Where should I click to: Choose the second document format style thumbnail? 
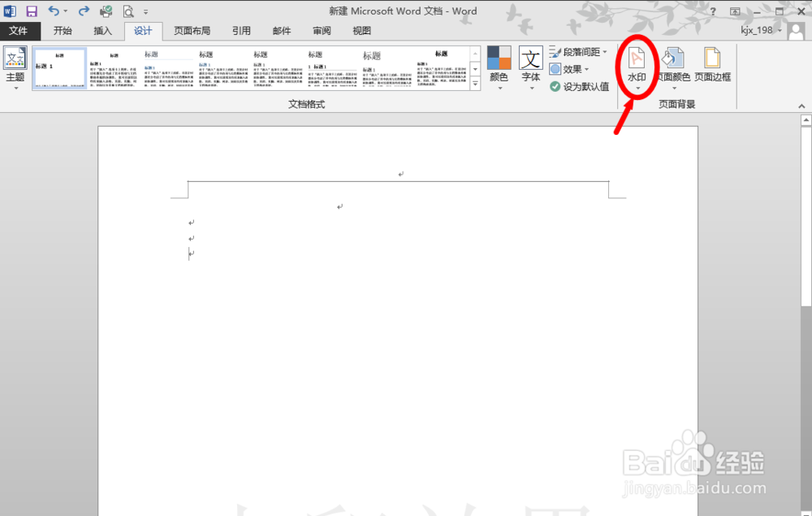114,68
